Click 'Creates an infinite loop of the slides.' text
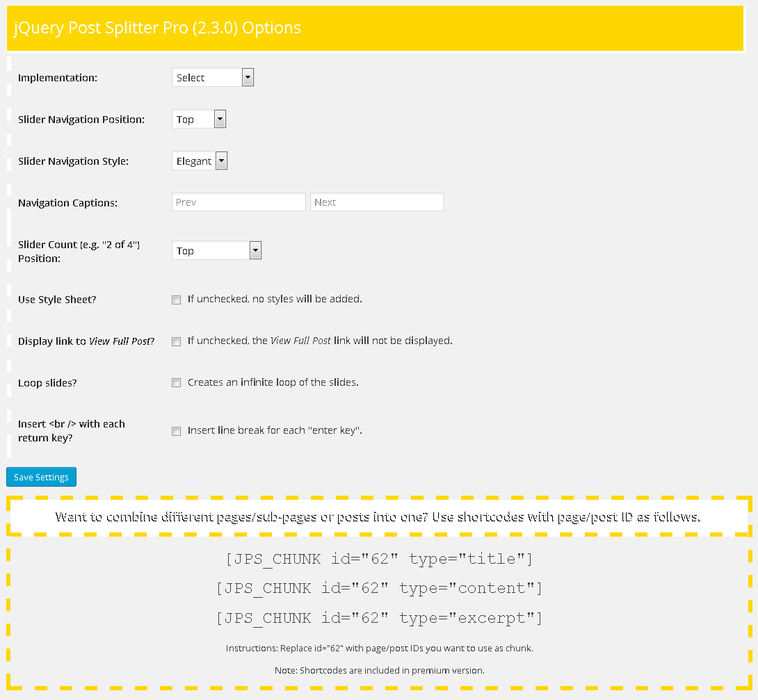758x700 pixels. tap(273, 382)
